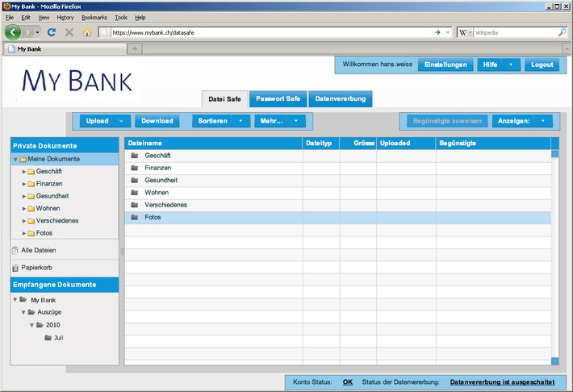Click the Juli folder icon

48,338
